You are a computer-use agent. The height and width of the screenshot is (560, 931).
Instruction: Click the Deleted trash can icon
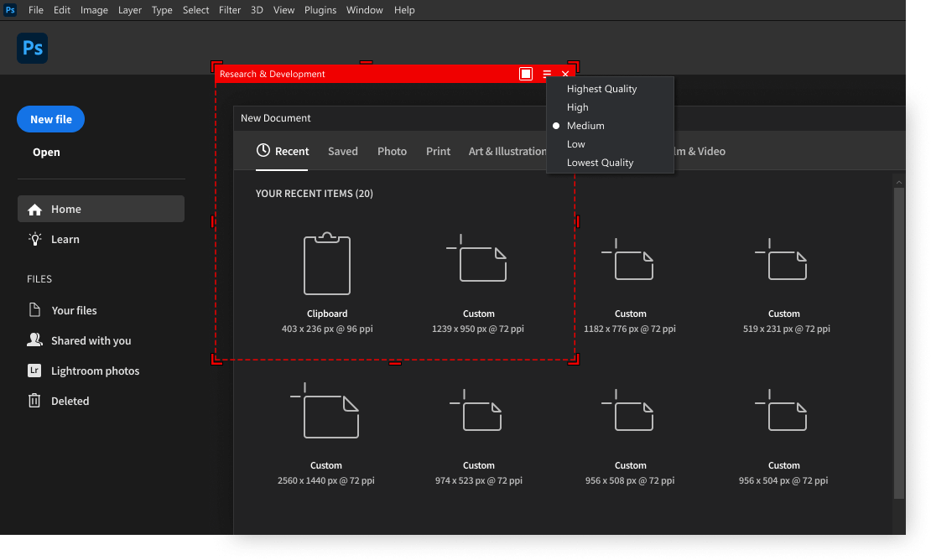34,401
